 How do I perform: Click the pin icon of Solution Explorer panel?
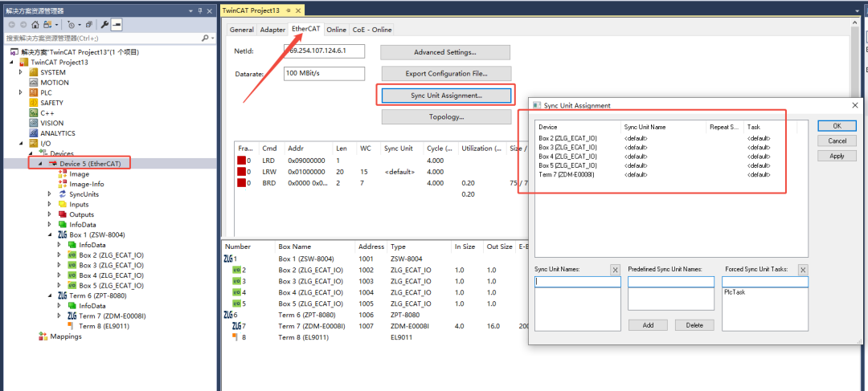200,10
